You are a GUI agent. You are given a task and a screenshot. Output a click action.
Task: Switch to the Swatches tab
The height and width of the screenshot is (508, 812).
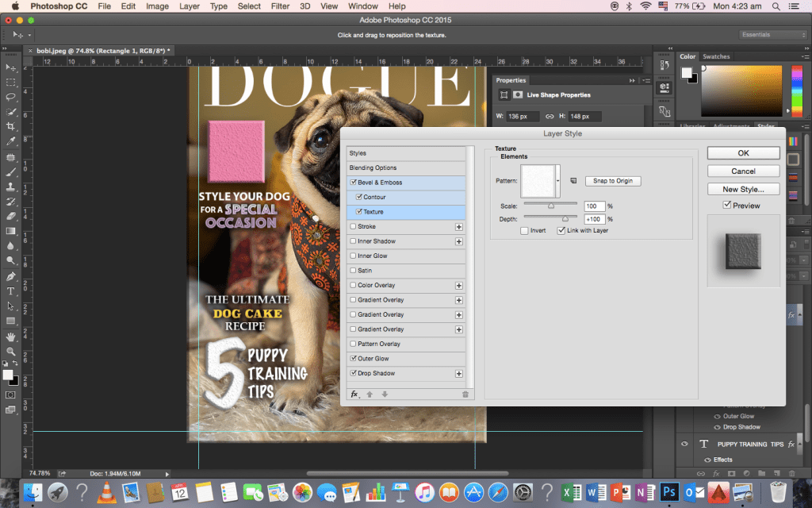[x=716, y=56]
